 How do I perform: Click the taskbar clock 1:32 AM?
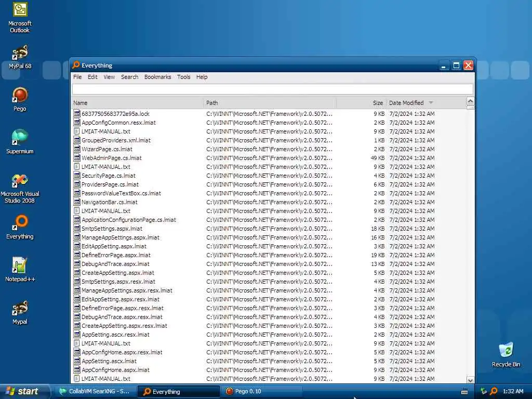coord(513,391)
